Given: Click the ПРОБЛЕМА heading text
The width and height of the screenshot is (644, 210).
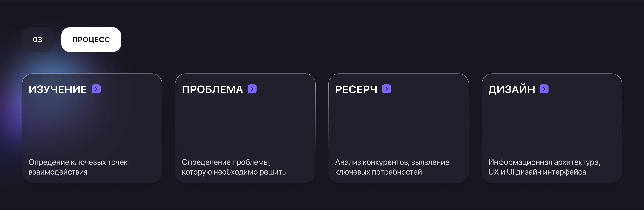Looking at the screenshot, I should 212,89.
